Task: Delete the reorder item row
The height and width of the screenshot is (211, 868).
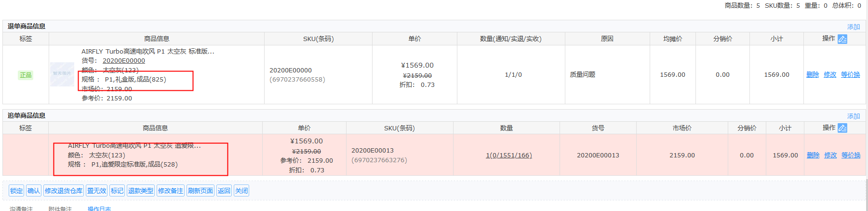Action: (813, 155)
